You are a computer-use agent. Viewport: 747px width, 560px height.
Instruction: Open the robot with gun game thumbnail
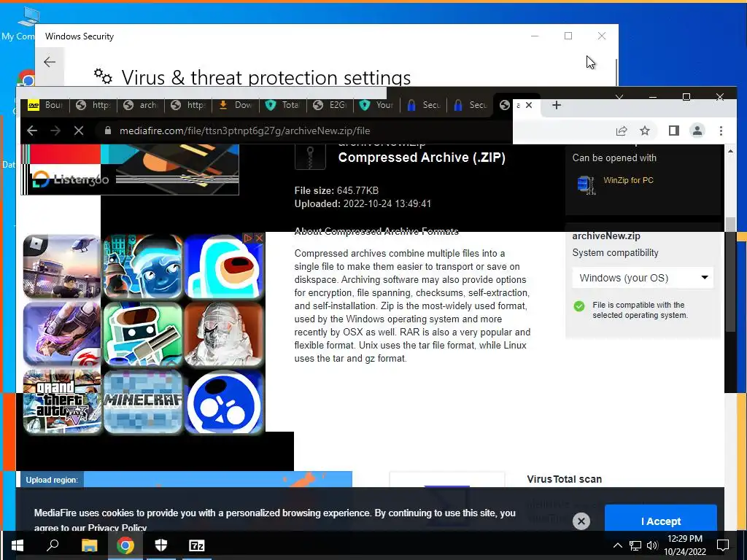143,334
